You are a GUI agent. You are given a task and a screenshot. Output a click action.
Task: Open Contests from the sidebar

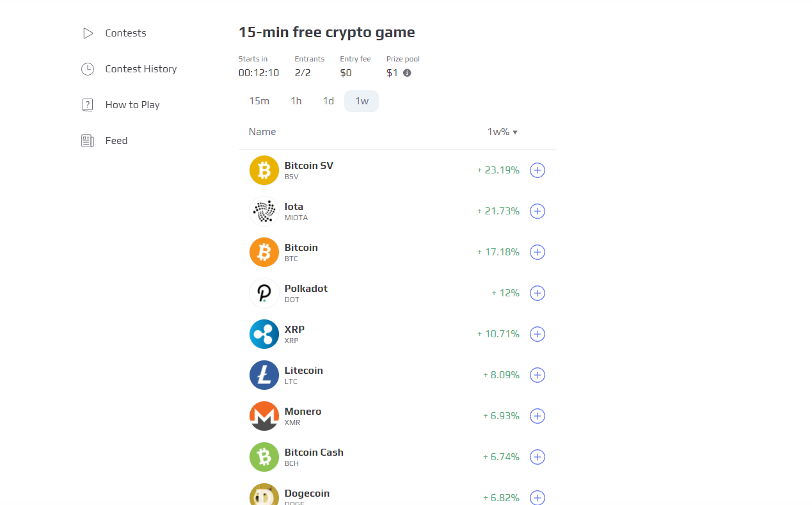tap(125, 33)
